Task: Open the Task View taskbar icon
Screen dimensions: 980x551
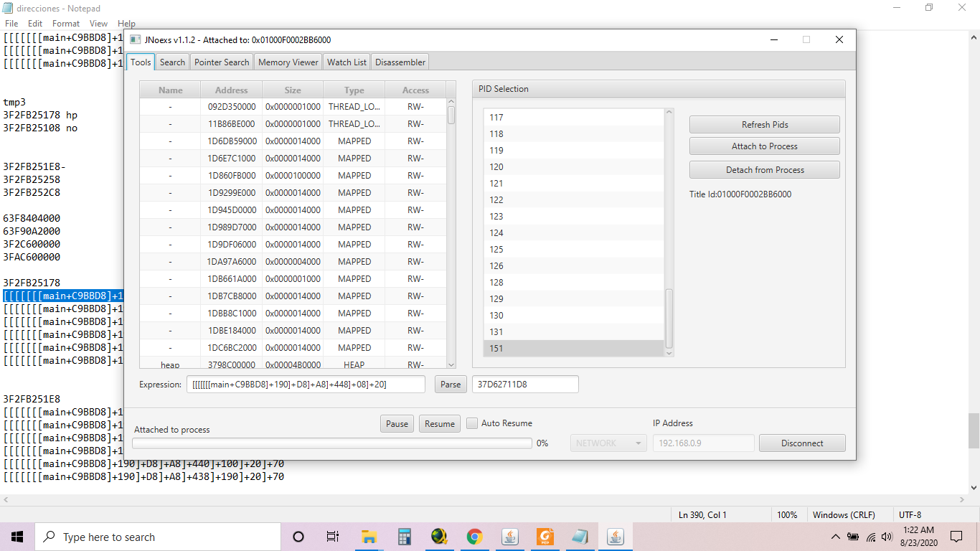Action: click(x=333, y=537)
